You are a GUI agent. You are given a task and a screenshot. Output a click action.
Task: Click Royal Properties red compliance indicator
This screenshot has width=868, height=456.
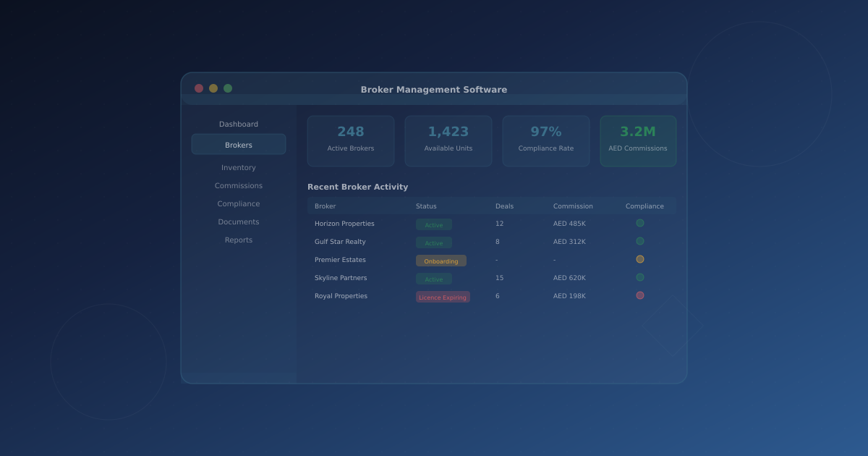[639, 295]
